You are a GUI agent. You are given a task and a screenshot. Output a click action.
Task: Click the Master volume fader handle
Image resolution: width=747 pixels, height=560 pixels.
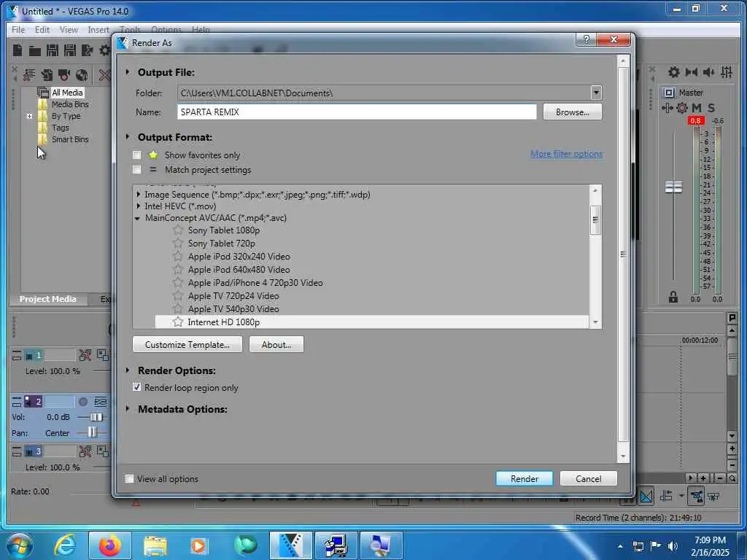pos(673,187)
